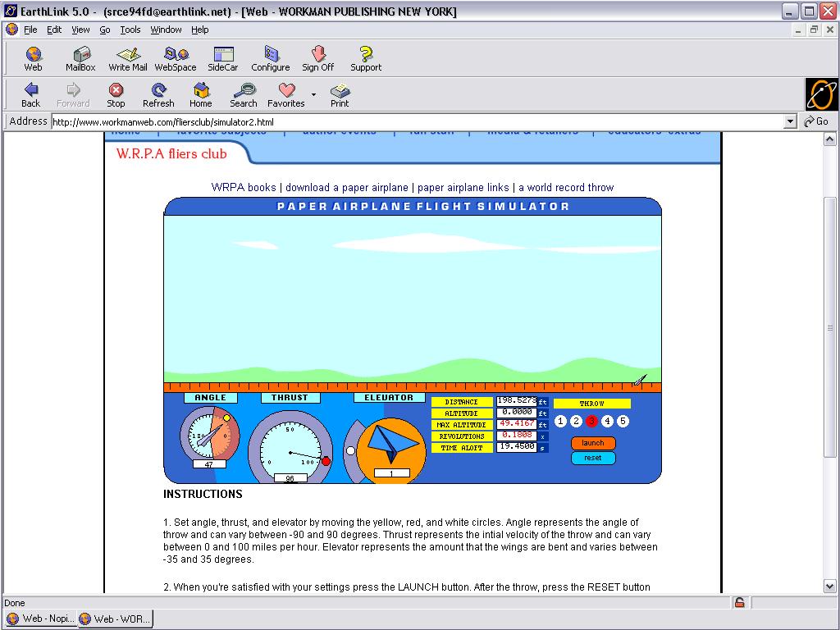The image size is (840, 630).
Task: Select throw number 4
Action: click(x=607, y=422)
